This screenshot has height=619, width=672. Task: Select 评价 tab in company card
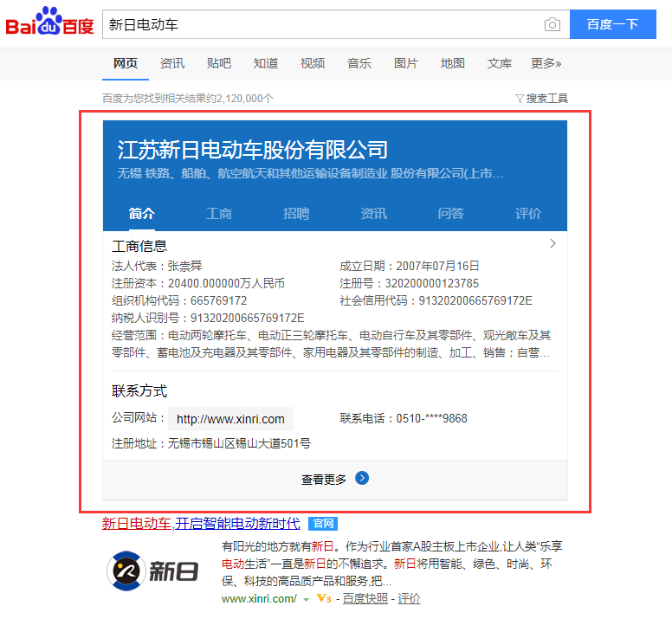[x=528, y=213]
